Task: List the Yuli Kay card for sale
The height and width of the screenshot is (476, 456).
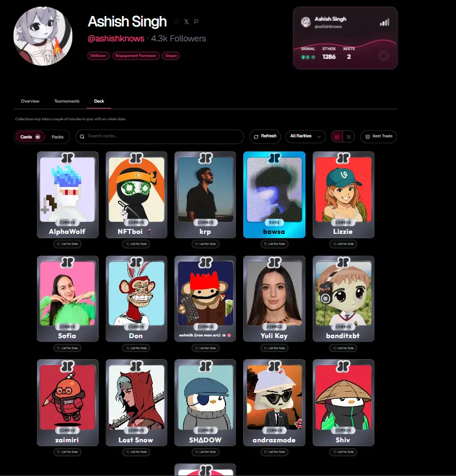Action: (274, 348)
